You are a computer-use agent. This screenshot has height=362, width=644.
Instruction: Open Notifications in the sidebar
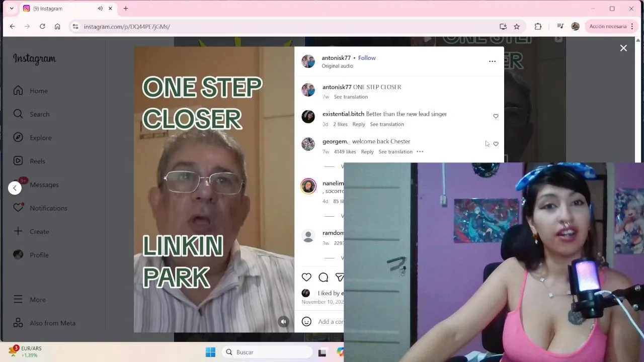pyautogui.click(x=40, y=208)
